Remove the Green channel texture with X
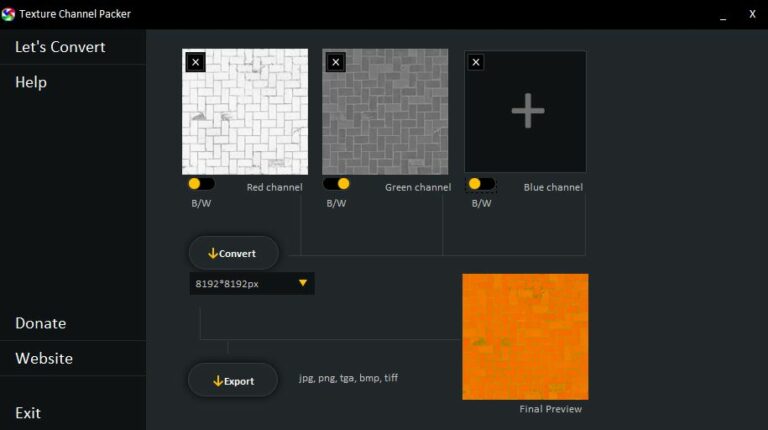The image size is (768, 430). [x=336, y=62]
